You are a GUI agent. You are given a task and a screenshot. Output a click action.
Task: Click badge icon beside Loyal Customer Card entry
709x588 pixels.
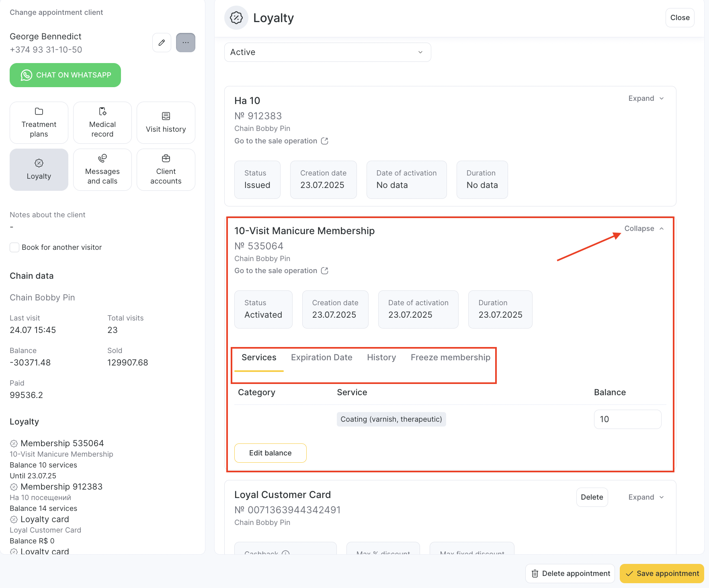coord(14,519)
